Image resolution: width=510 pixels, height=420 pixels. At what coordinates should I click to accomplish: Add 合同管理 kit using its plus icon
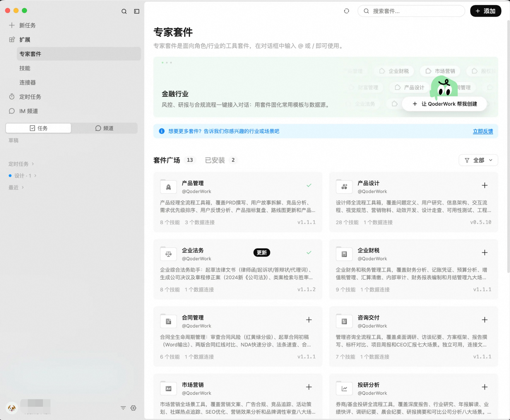[x=309, y=320]
